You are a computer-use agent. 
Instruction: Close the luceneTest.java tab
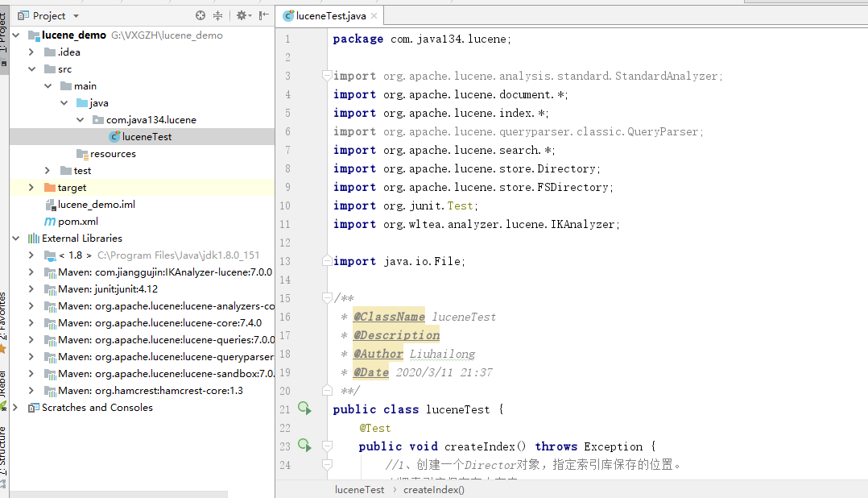(374, 16)
